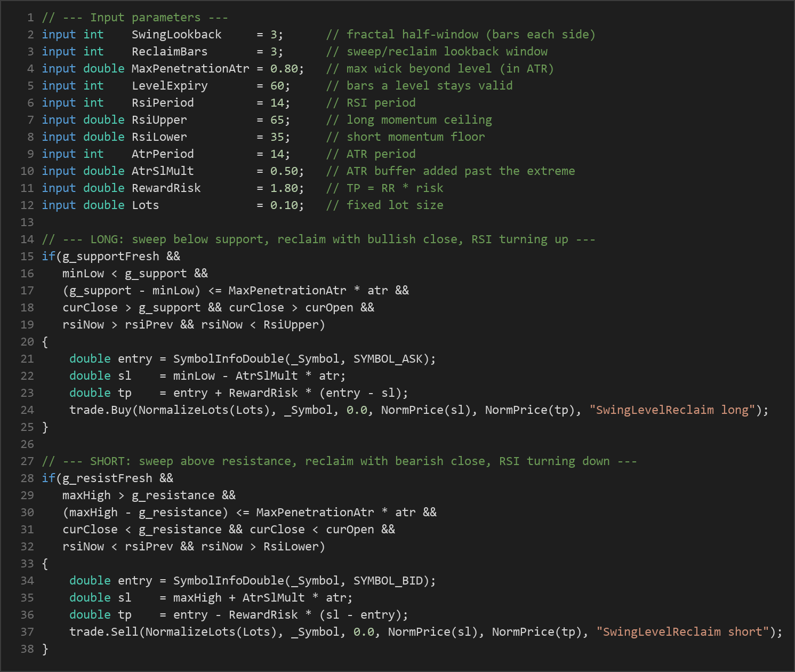Click 'double tp' declaration on line 23

100,393
